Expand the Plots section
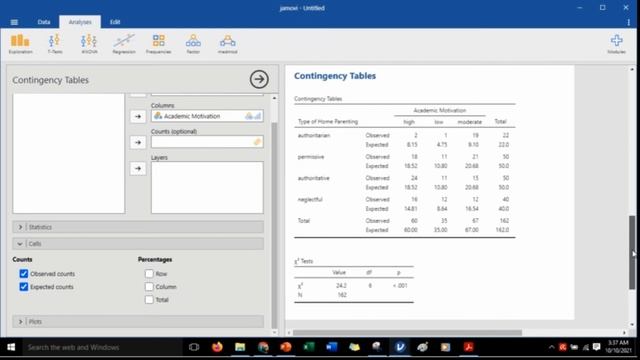 click(x=138, y=322)
